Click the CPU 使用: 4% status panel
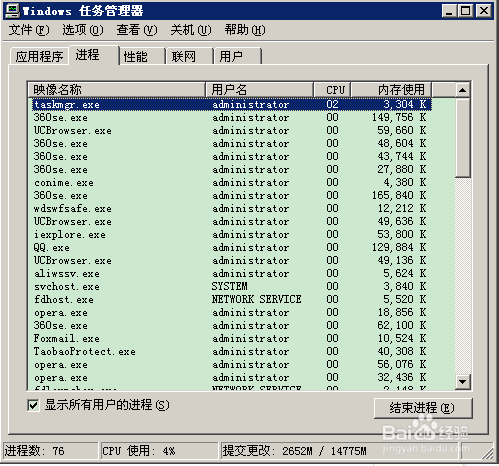 coord(159,451)
